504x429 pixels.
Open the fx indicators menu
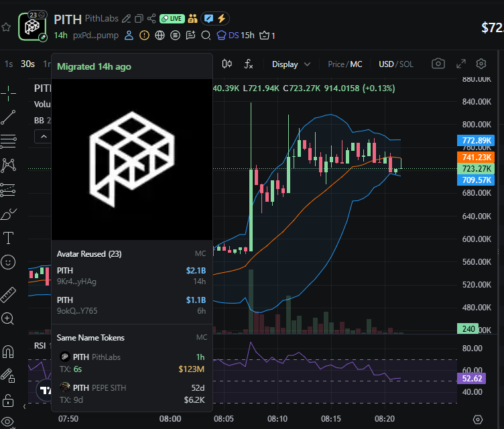coord(249,64)
